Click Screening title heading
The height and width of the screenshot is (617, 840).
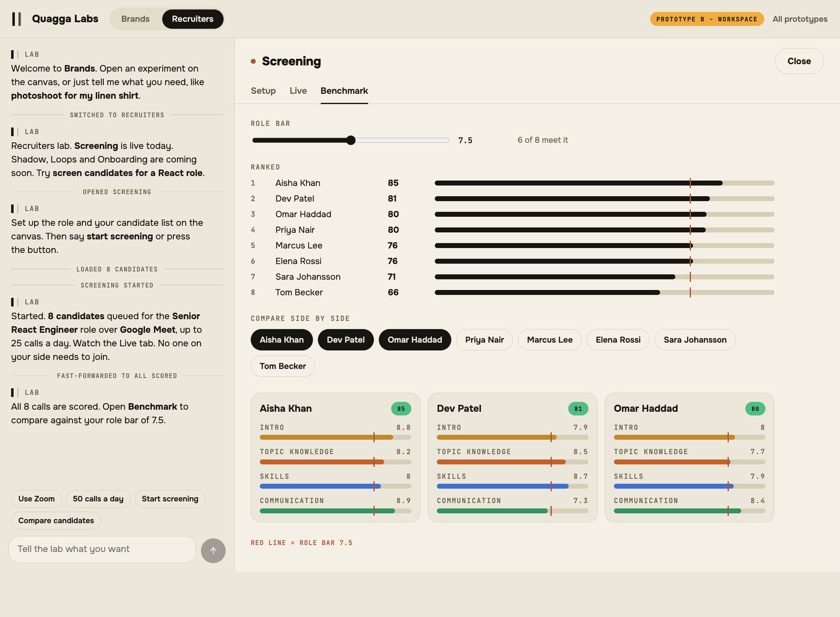(291, 61)
